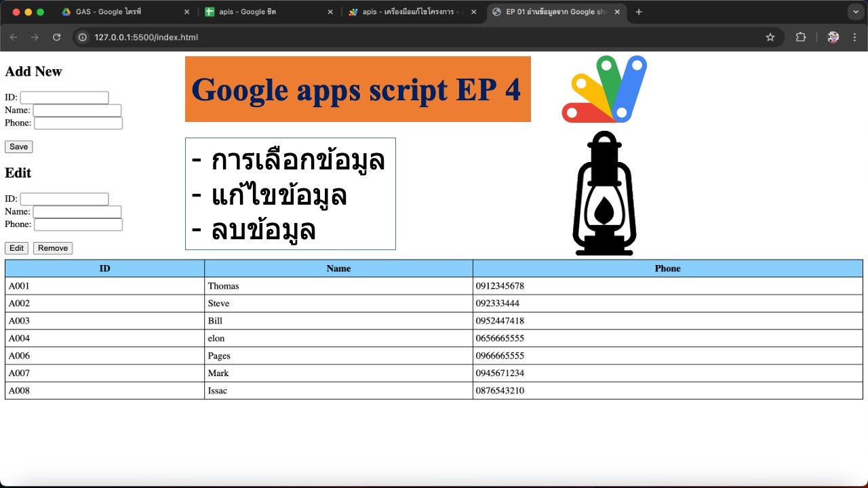Click phone number 0952447418
868x488 pixels.
(x=500, y=321)
